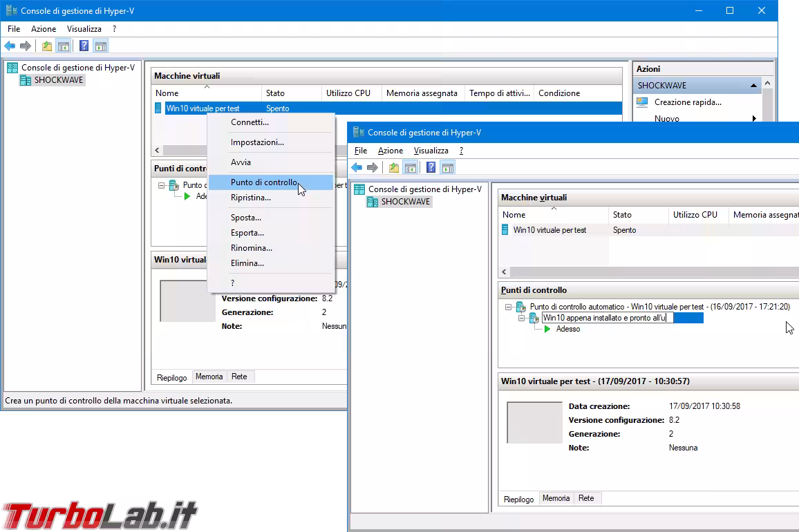Choose Punto di controllo from the context menu
This screenshot has height=532, width=799.
263,182
